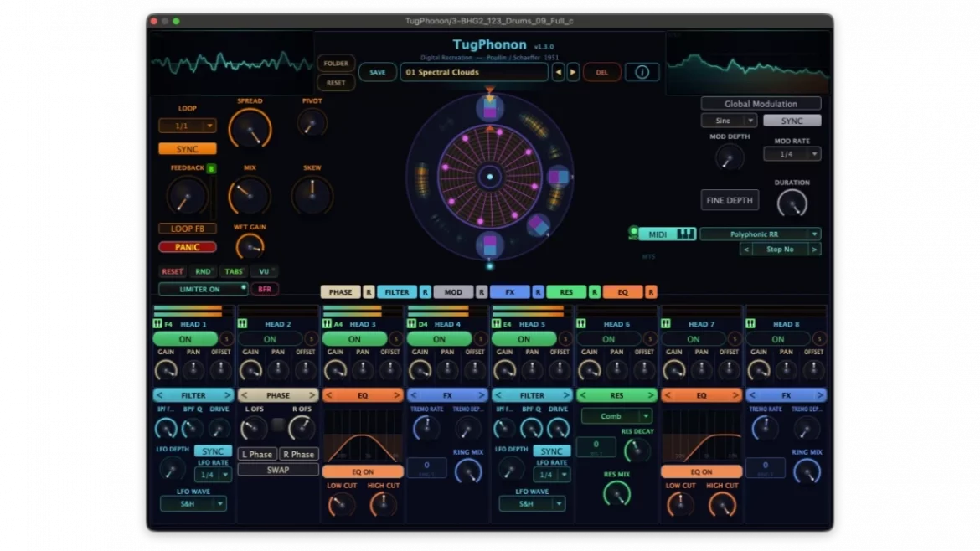The height and width of the screenshot is (551, 980).
Task: Click the MIDI keyboard icon on Head 7
Action: (x=666, y=323)
